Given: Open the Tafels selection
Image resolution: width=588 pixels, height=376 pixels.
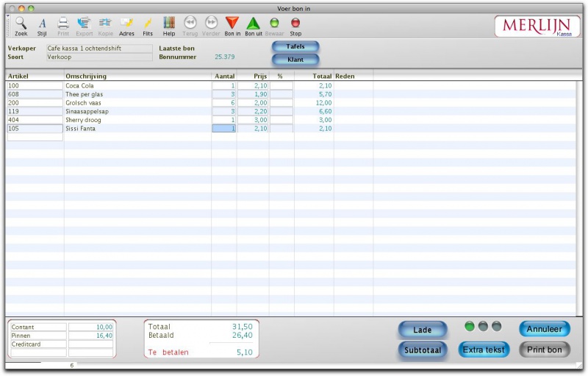Looking at the screenshot, I should click(x=295, y=46).
